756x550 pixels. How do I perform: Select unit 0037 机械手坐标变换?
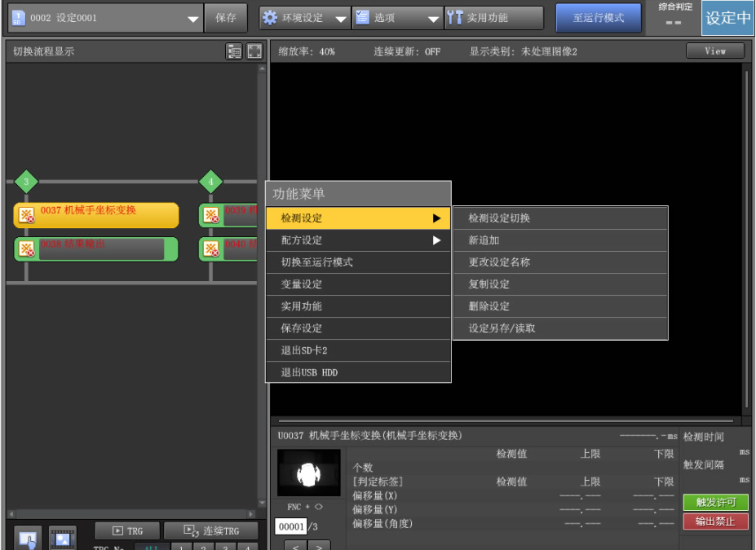[96, 215]
